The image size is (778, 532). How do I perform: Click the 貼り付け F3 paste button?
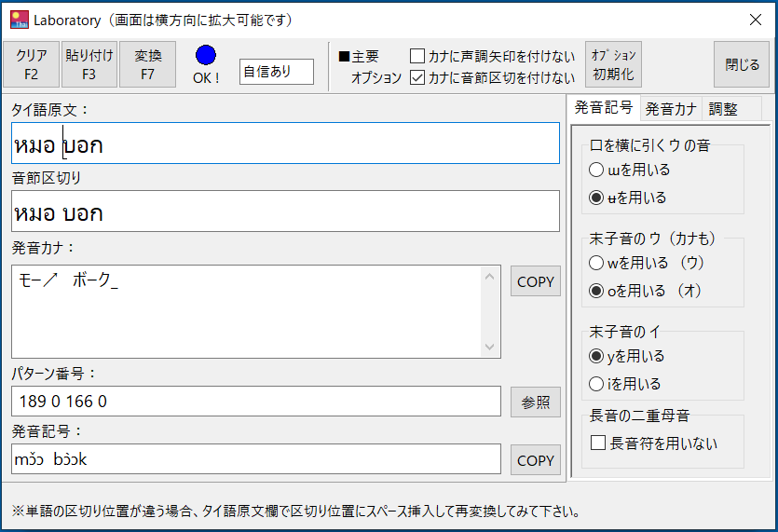(x=89, y=64)
